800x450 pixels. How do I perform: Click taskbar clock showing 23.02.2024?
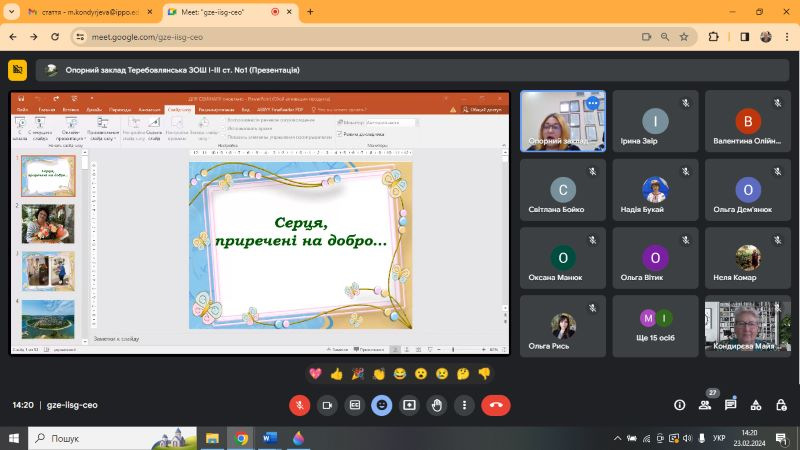[749, 438]
